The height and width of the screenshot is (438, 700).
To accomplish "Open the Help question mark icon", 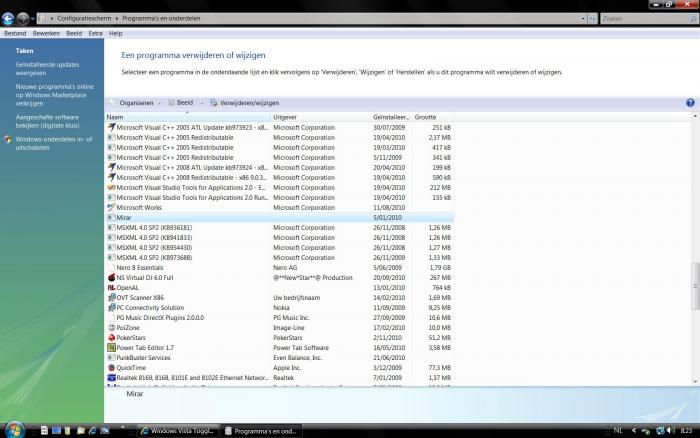I will click(690, 103).
